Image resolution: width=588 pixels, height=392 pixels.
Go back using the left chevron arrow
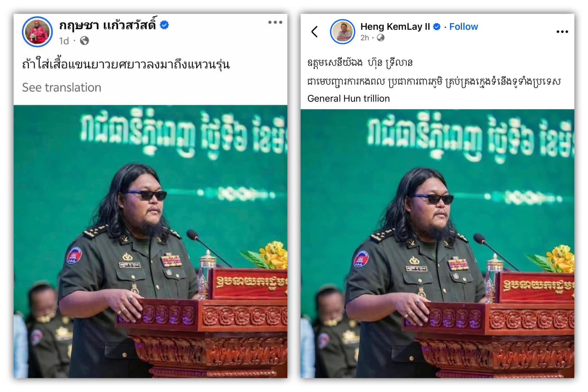(315, 32)
